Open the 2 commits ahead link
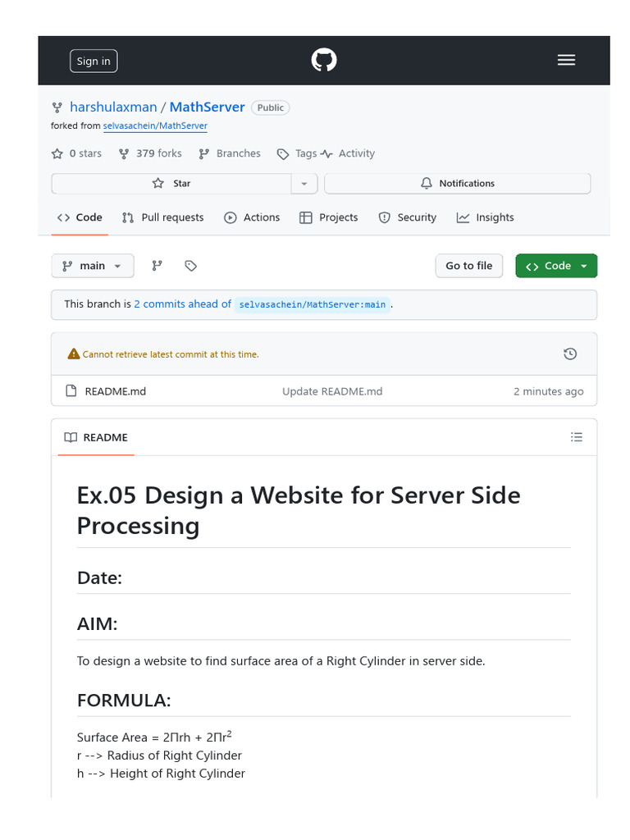The height and width of the screenshot is (840, 630). pos(182,304)
